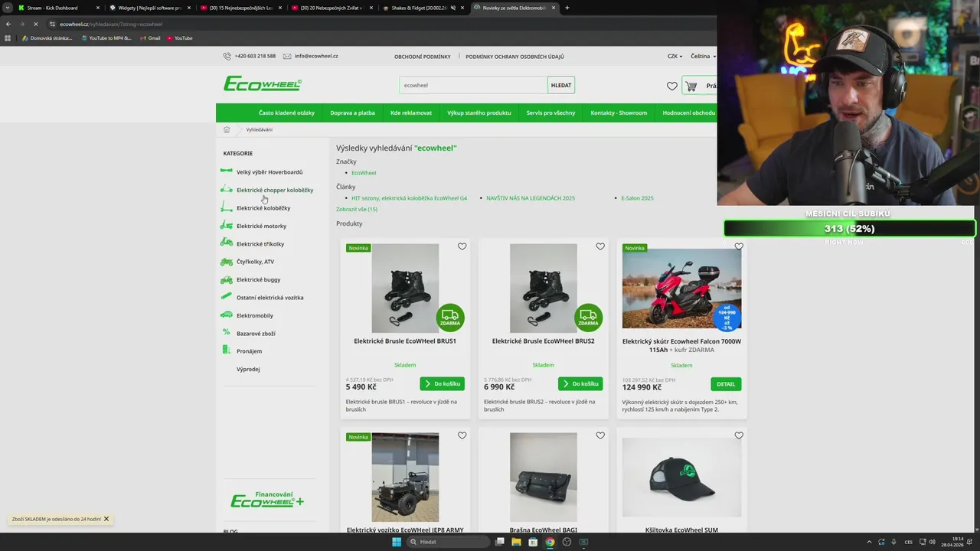This screenshot has width=980, height=551.
Task: Click the site search input field
Action: [473, 85]
